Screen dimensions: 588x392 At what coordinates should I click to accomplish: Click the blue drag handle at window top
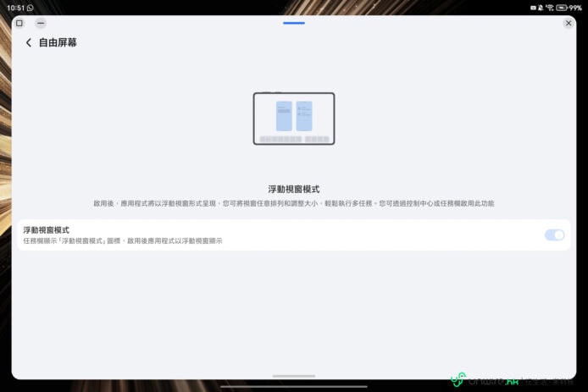click(294, 23)
